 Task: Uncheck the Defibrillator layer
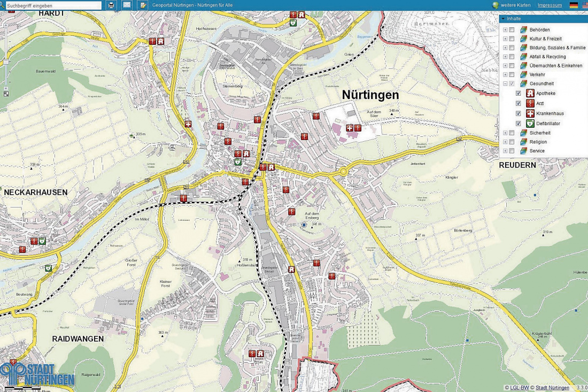click(519, 124)
